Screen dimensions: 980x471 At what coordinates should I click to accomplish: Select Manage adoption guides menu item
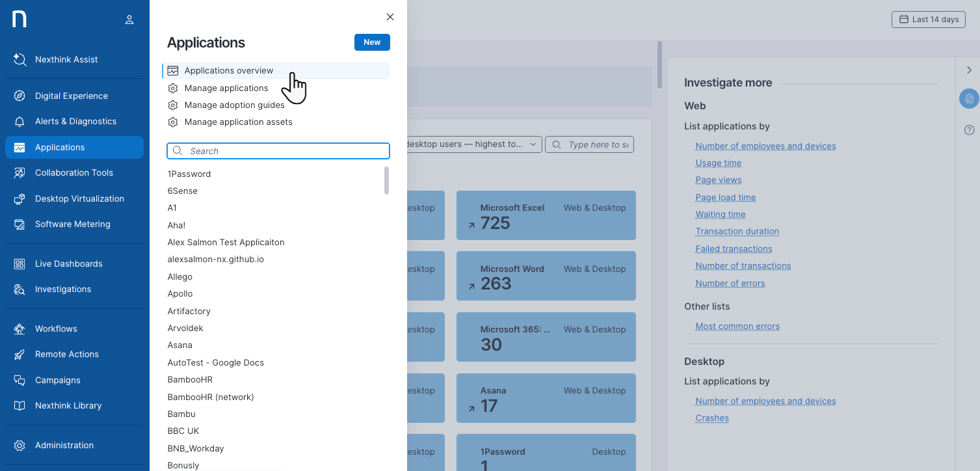pyautogui.click(x=234, y=105)
